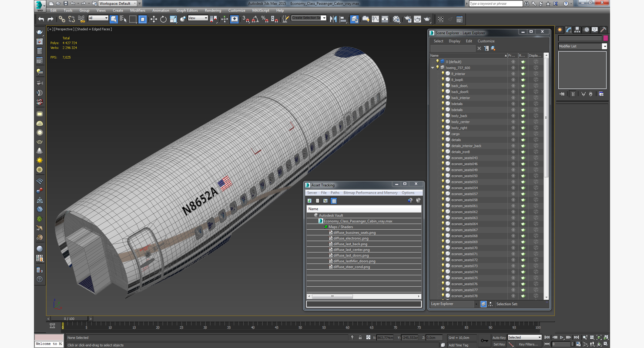Open the selection filter All dropdown
The width and height of the screenshot is (644, 348).
(x=98, y=18)
